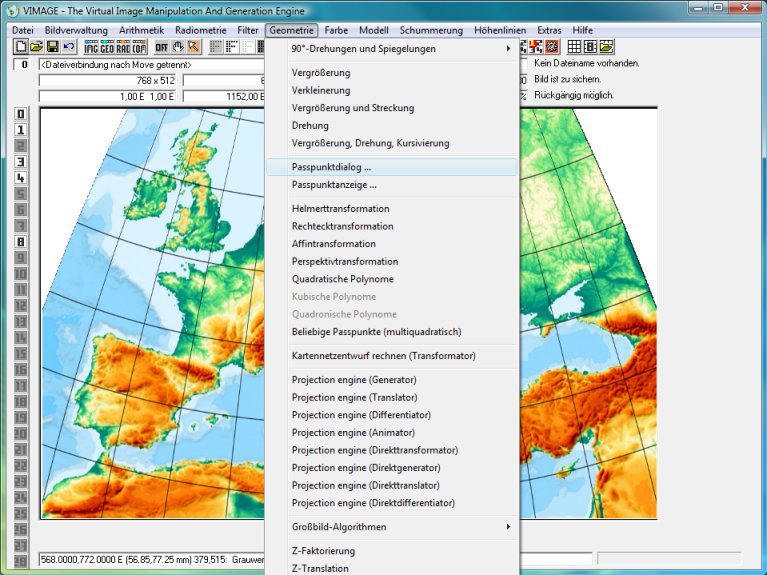Select the RAD mode toolbar icon
This screenshot has width=767, height=575.
tap(123, 47)
